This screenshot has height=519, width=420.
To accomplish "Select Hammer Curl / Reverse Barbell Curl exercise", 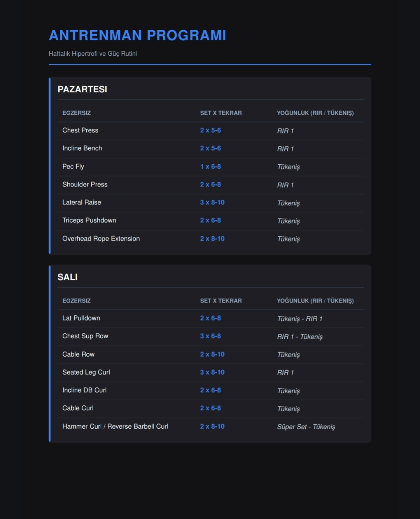I will tap(115, 426).
